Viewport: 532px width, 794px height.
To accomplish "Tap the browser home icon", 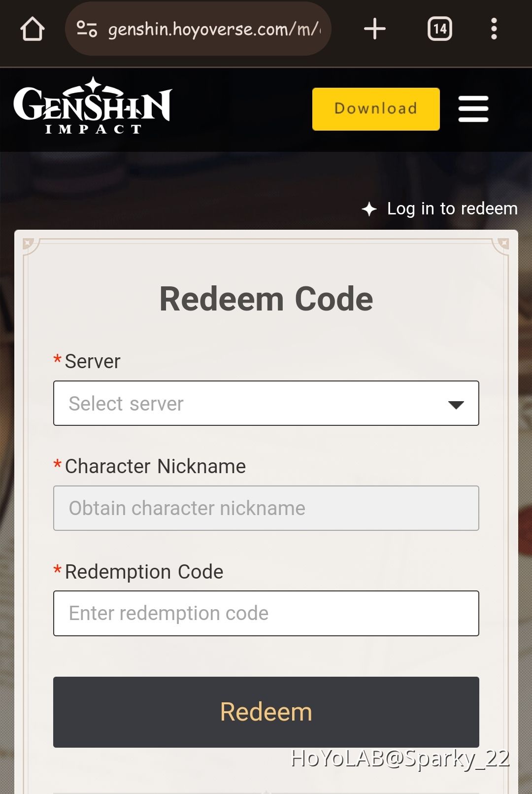I will [33, 29].
